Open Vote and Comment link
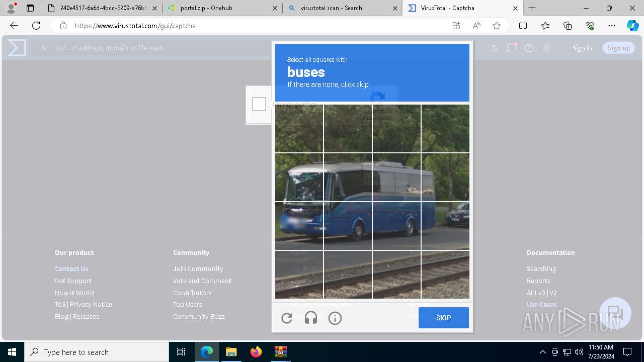 [x=202, y=281]
